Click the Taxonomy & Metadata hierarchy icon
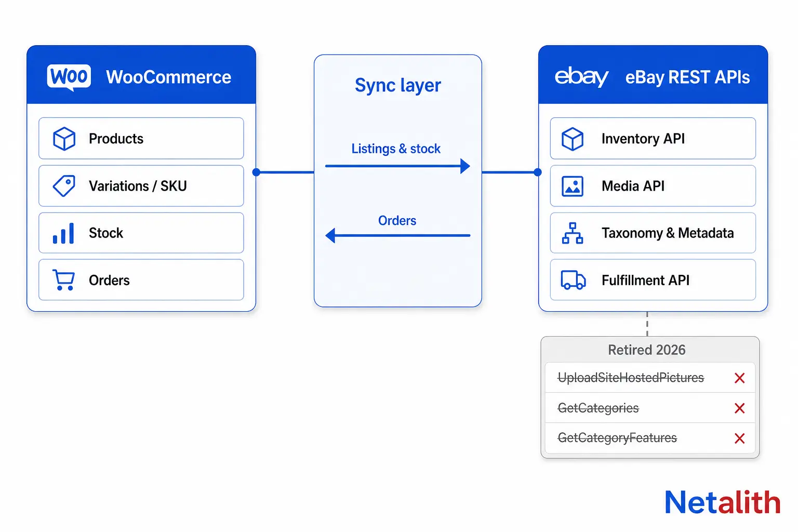The image size is (798, 532). tap(573, 233)
